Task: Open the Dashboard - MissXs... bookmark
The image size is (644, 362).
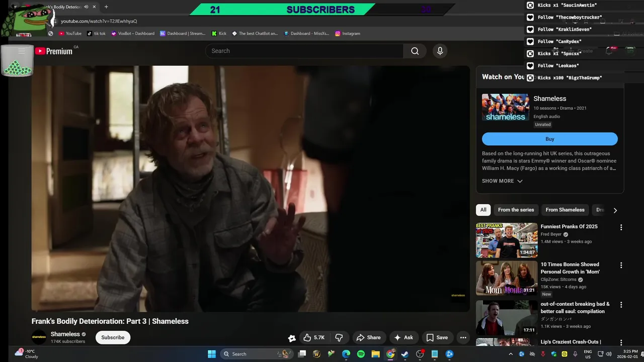Action: click(x=306, y=34)
